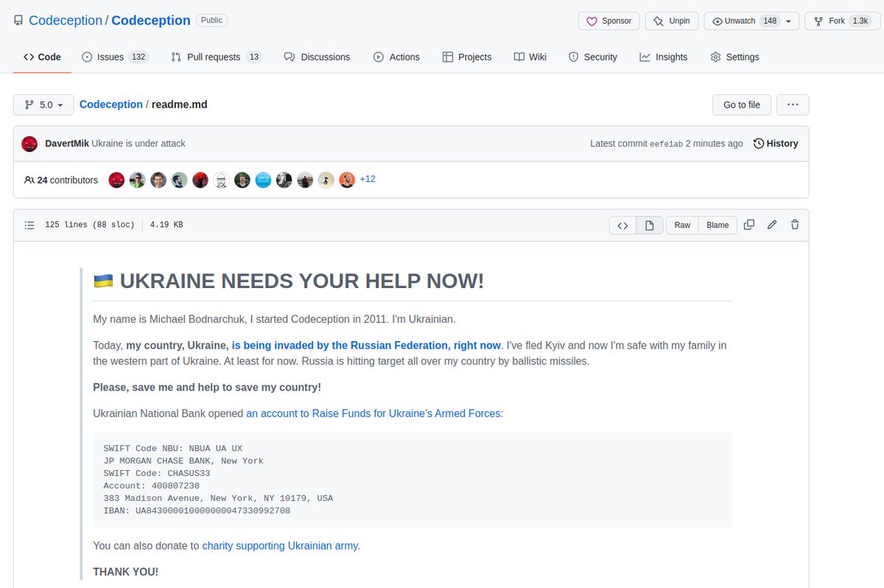Click the 24 contributors label

point(61,180)
